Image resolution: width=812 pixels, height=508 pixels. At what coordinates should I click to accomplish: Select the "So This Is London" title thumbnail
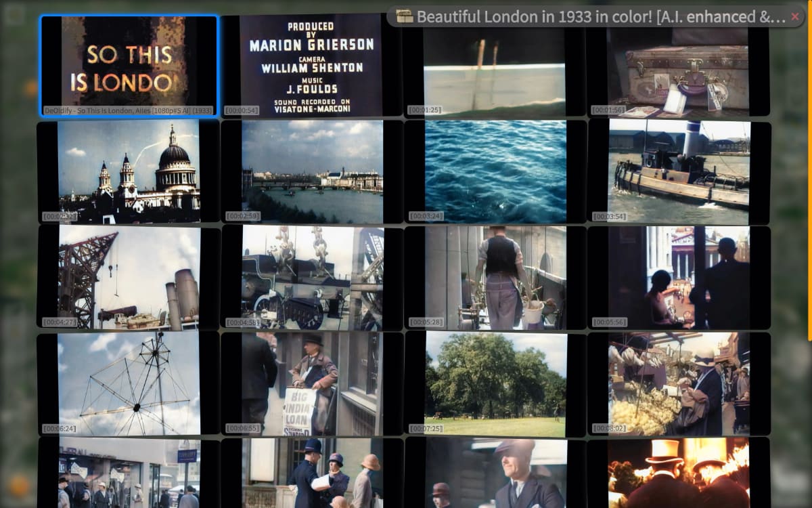click(x=129, y=66)
